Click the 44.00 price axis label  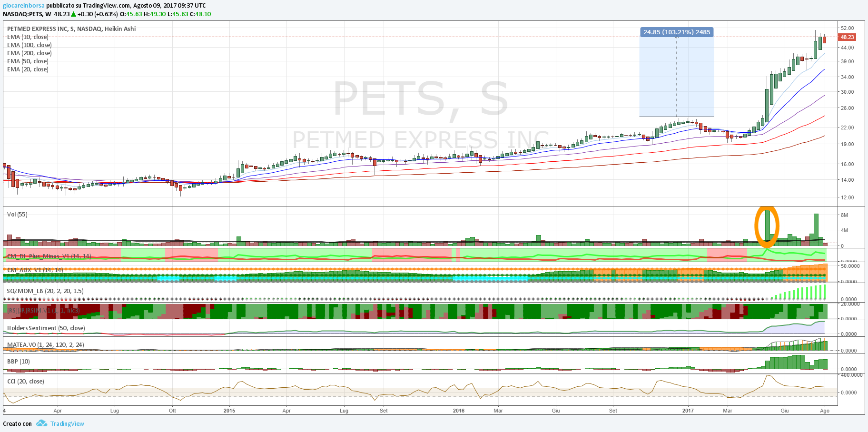847,48
